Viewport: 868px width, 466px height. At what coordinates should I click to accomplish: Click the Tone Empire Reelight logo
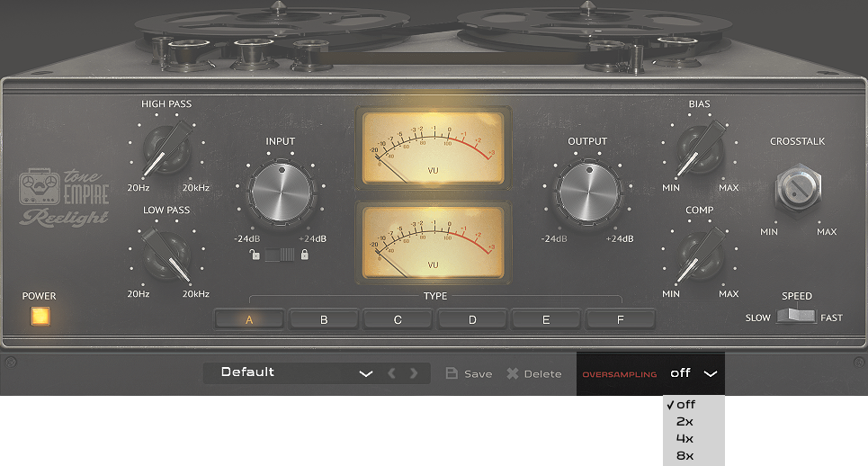tap(64, 196)
